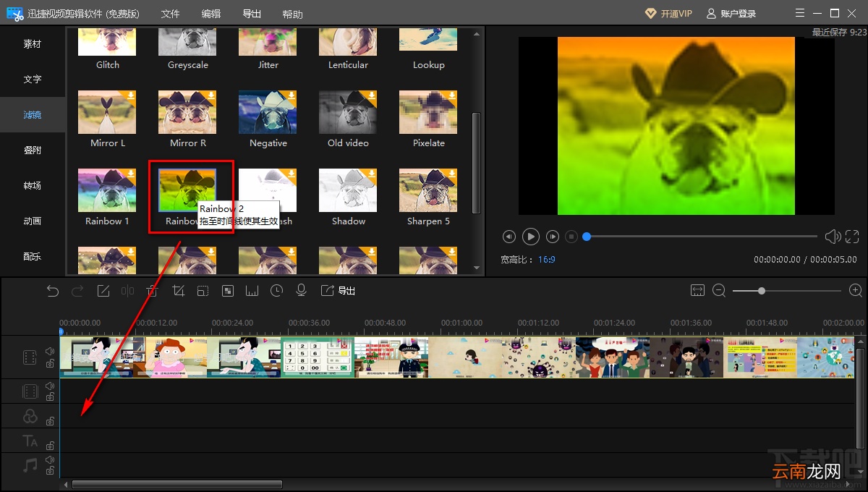This screenshot has height=492, width=868.
Task: Click the 账户登录 button
Action: coord(730,14)
